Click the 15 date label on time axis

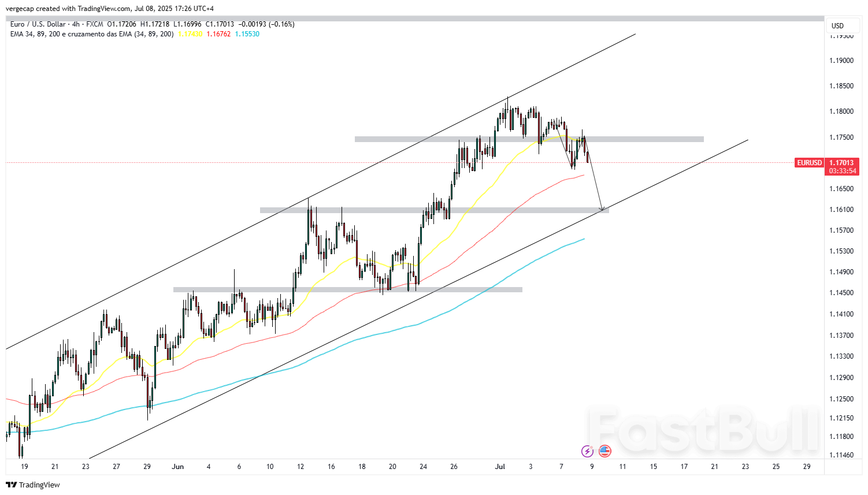[x=654, y=467]
